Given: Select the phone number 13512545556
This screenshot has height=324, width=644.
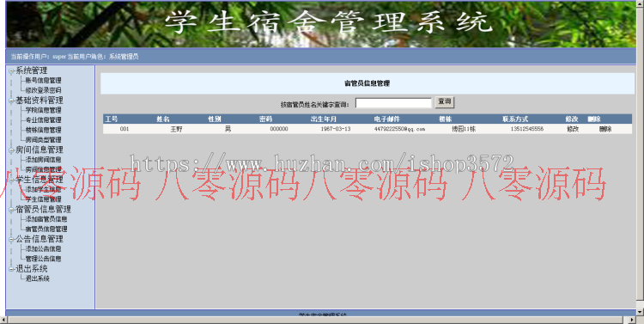Looking at the screenshot, I should click(527, 129).
